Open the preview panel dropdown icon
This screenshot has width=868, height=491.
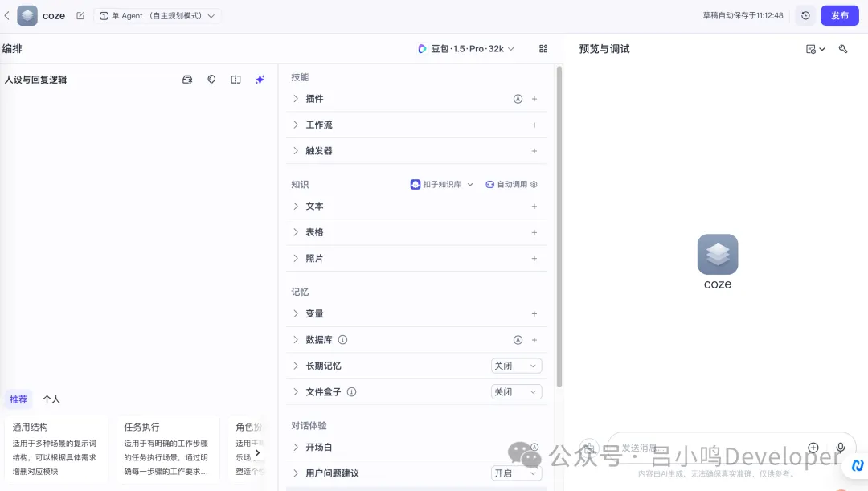[x=816, y=49]
